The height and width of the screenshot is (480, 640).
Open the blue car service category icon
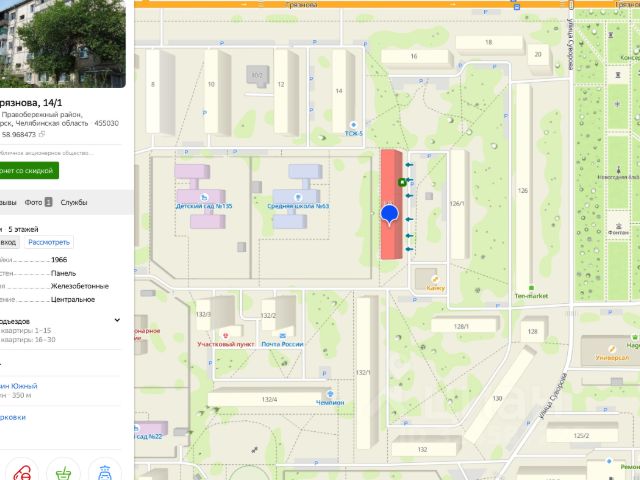click(x=104, y=473)
